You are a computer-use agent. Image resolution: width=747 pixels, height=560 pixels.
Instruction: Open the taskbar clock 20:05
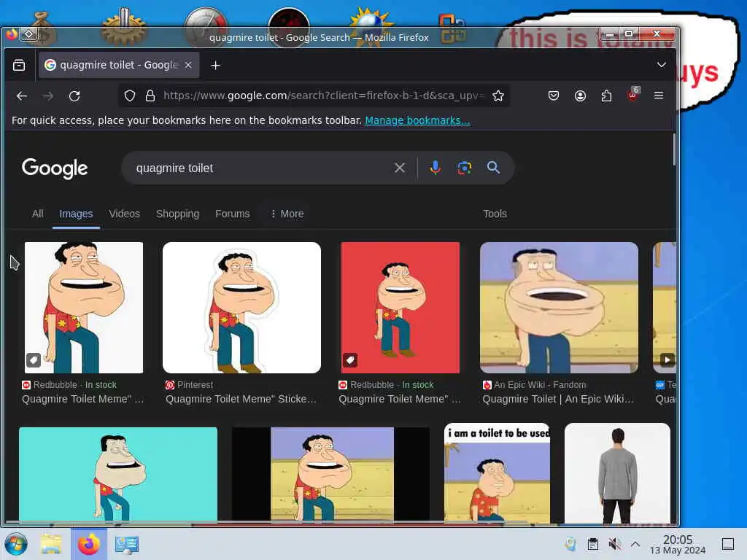[x=678, y=544]
